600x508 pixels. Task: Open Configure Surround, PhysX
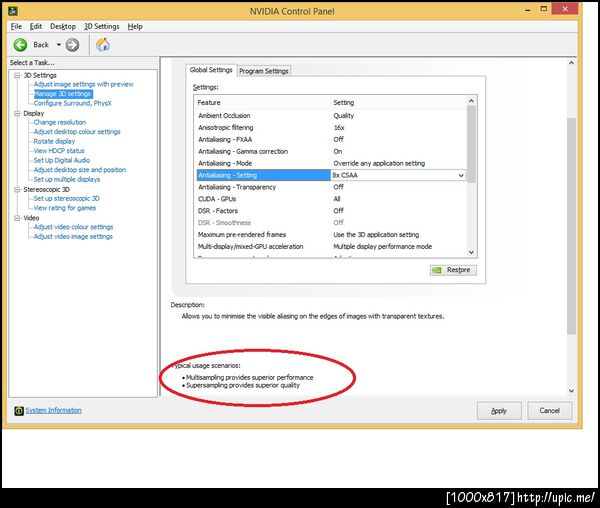(72, 103)
